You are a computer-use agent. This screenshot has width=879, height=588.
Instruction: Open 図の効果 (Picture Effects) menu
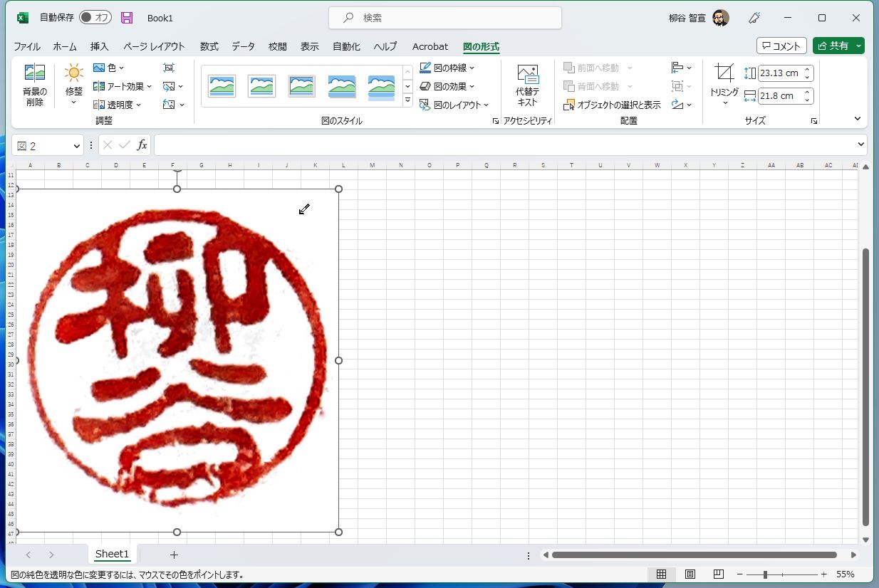(447, 86)
